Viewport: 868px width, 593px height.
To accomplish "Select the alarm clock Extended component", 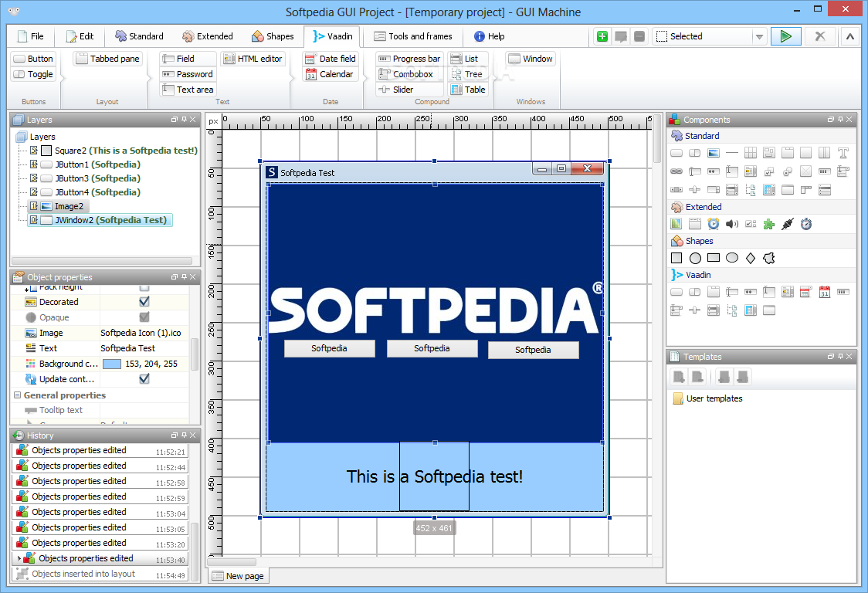I will [x=714, y=224].
